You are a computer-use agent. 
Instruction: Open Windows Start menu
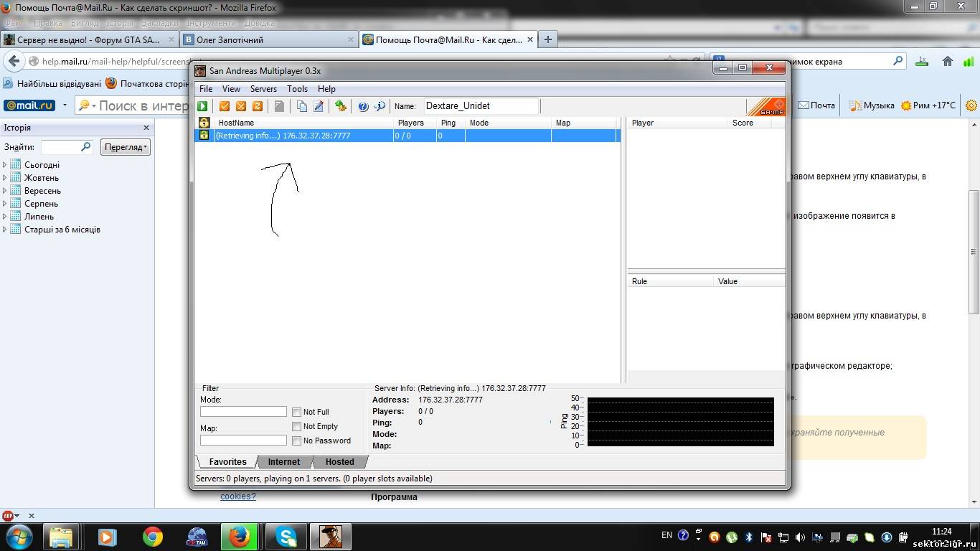point(17,536)
